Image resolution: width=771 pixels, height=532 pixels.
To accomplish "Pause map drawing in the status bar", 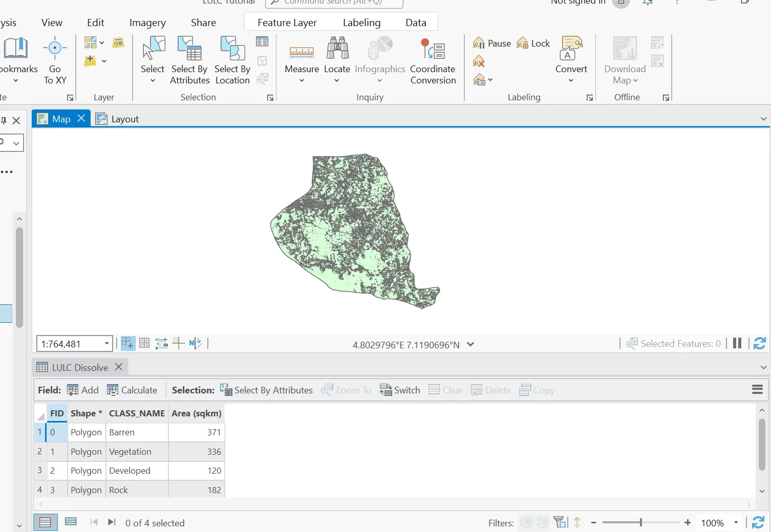I will (x=737, y=343).
